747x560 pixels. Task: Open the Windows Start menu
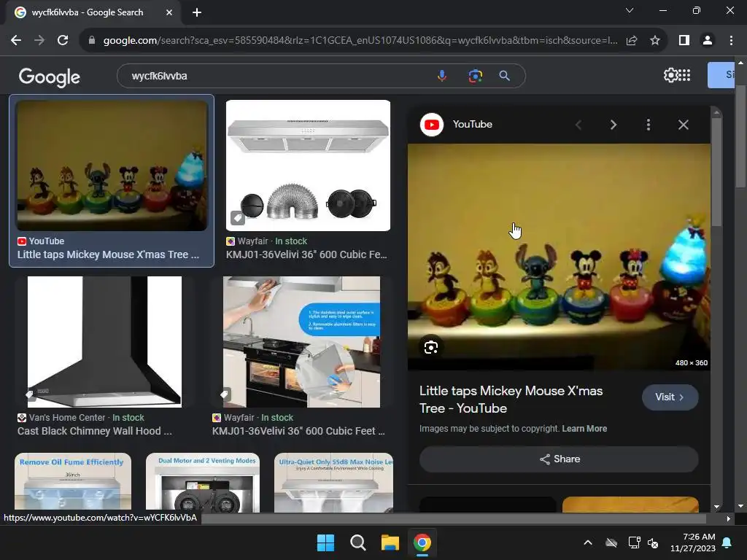[326, 542]
